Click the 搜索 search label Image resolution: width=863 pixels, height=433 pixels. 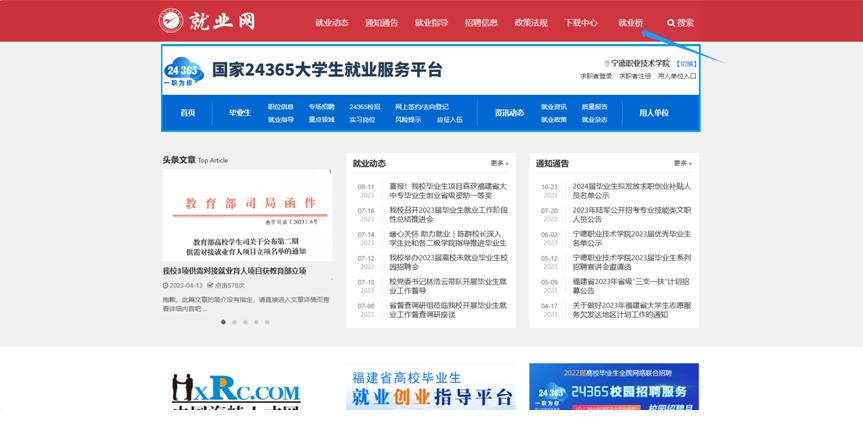(x=685, y=23)
